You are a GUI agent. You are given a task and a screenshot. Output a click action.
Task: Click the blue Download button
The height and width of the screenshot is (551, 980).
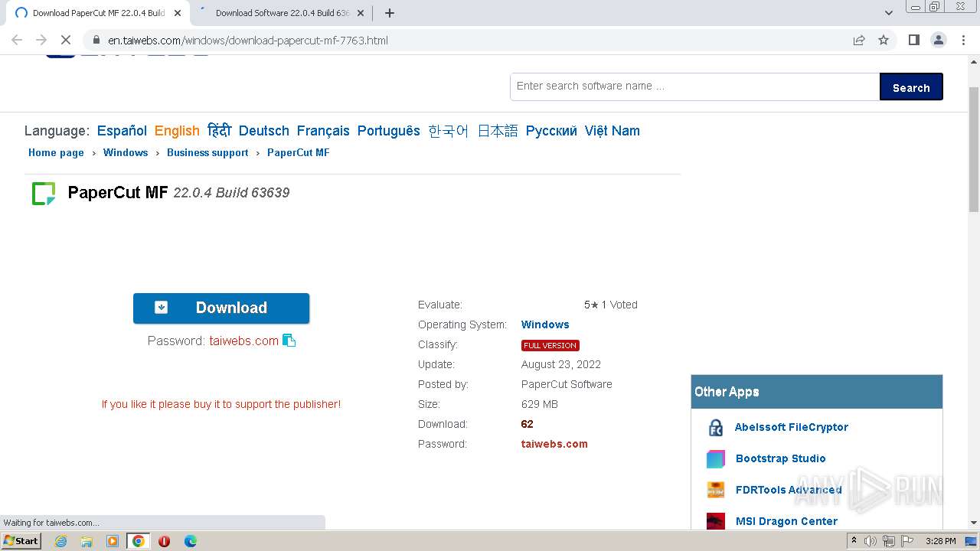[x=221, y=308]
